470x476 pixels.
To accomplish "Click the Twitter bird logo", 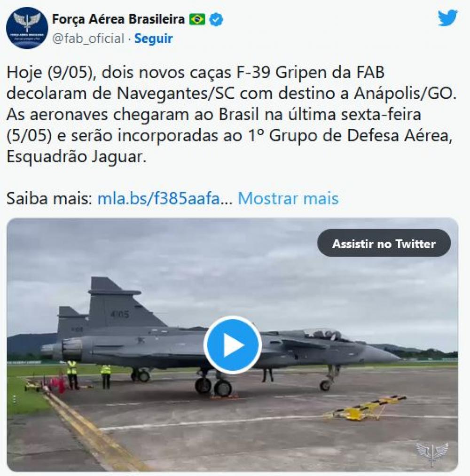I will click(x=447, y=18).
